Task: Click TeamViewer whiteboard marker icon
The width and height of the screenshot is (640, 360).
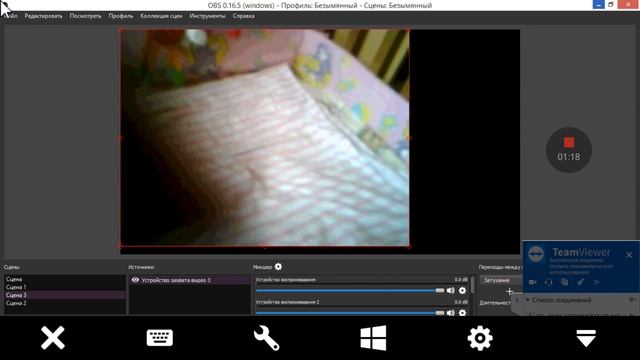Action: (580, 282)
